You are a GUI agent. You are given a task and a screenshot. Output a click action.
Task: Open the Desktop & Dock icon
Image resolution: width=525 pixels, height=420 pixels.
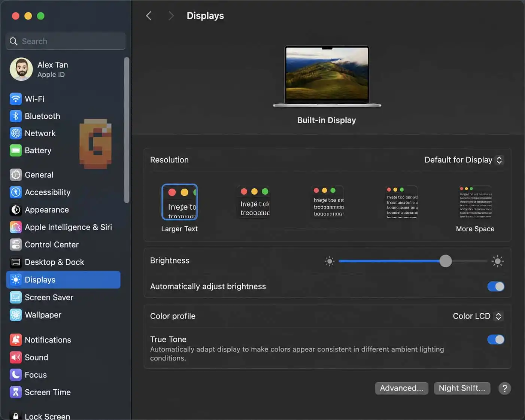(16, 262)
